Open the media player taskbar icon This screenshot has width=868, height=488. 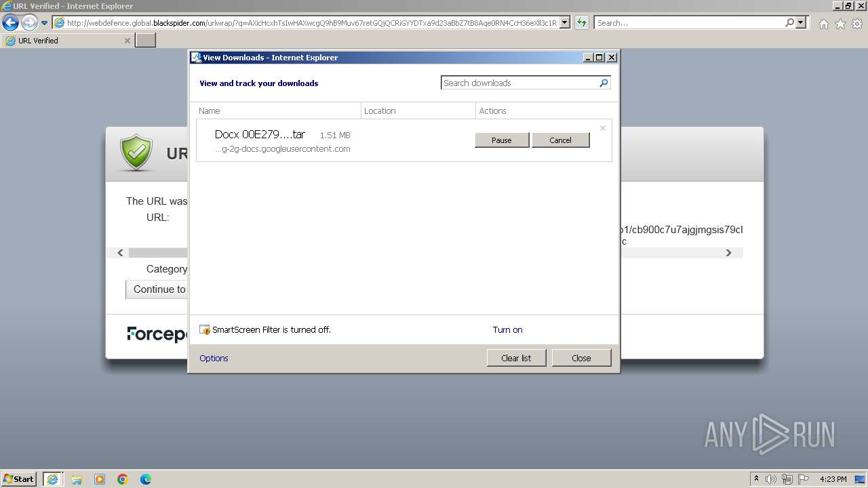tap(100, 479)
